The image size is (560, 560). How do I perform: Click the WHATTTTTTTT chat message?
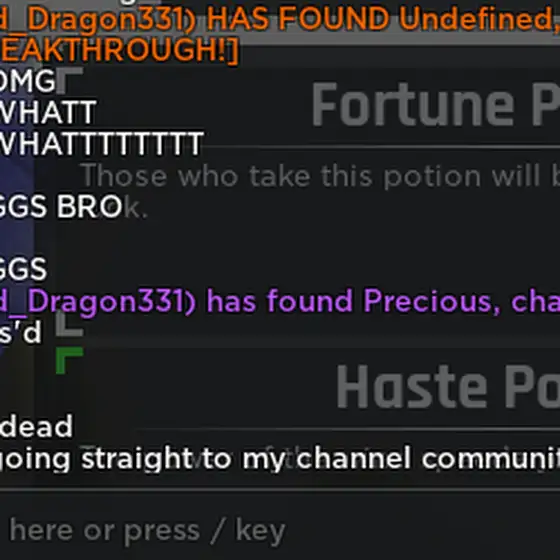click(x=102, y=143)
